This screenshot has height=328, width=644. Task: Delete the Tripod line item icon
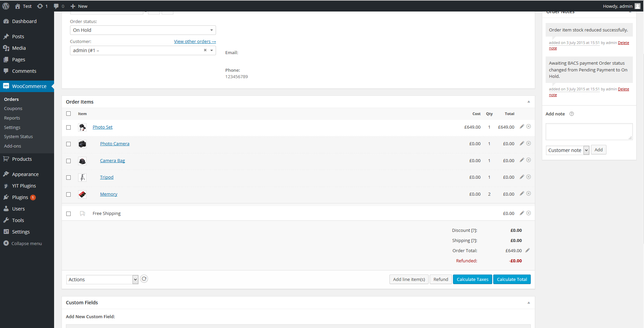[529, 177]
